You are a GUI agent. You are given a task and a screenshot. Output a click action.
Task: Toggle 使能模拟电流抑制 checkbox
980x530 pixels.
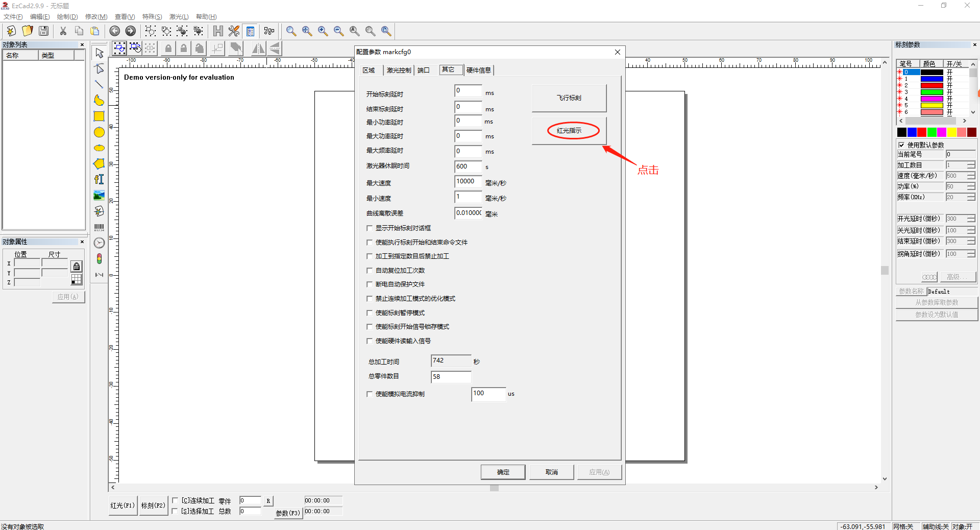pyautogui.click(x=370, y=394)
